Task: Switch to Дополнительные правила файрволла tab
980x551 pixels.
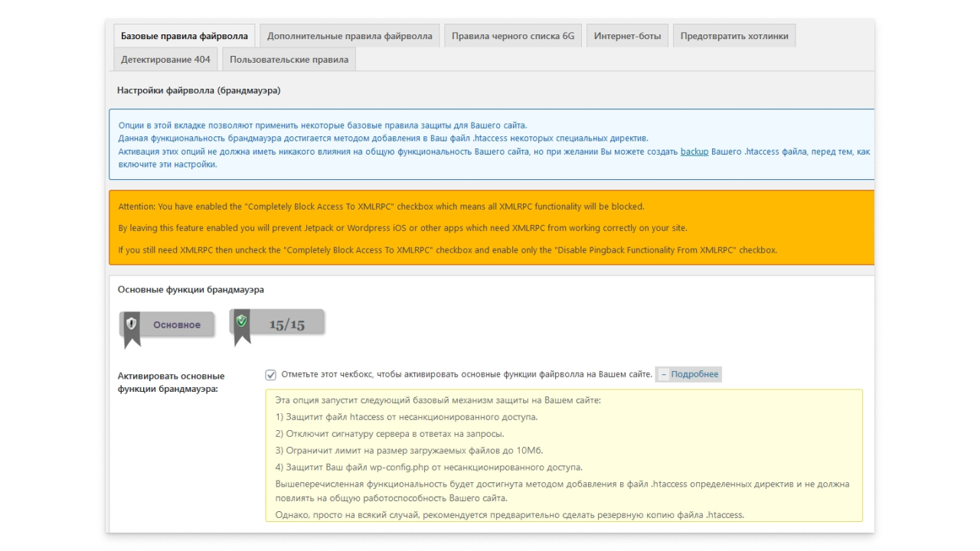Action: (x=349, y=36)
